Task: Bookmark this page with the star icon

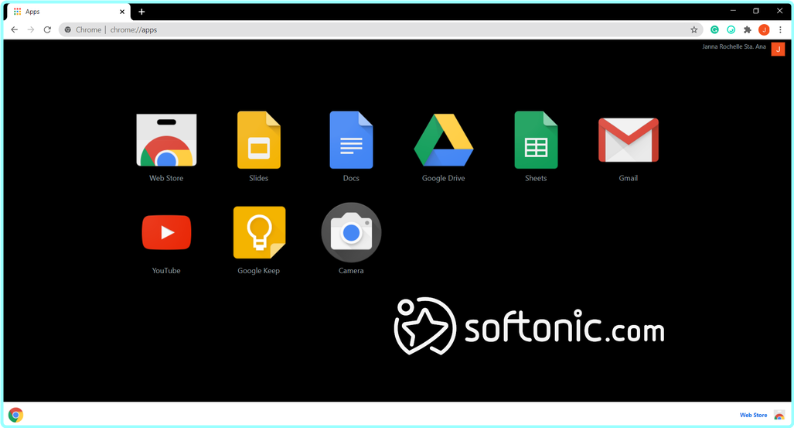Action: [x=694, y=30]
